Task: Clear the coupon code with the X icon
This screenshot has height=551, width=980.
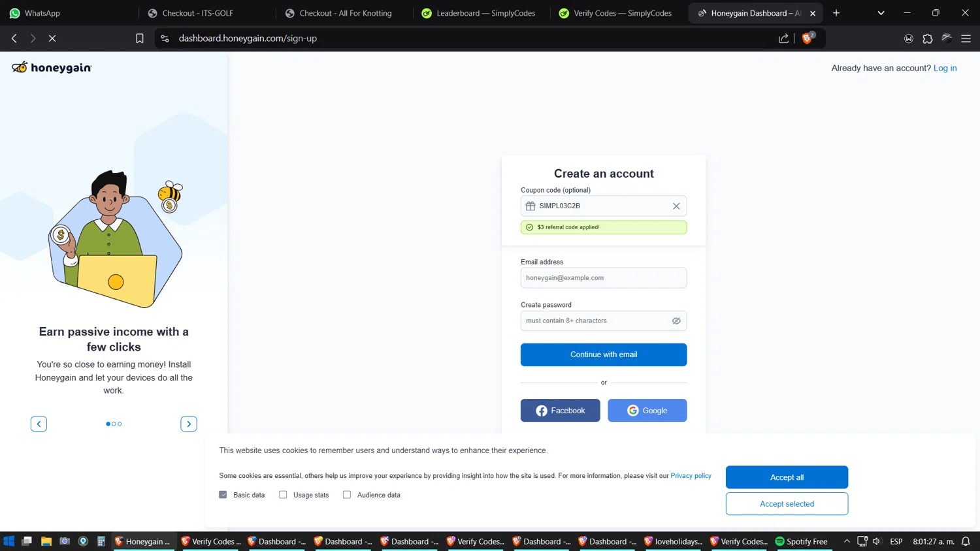Action: point(676,206)
